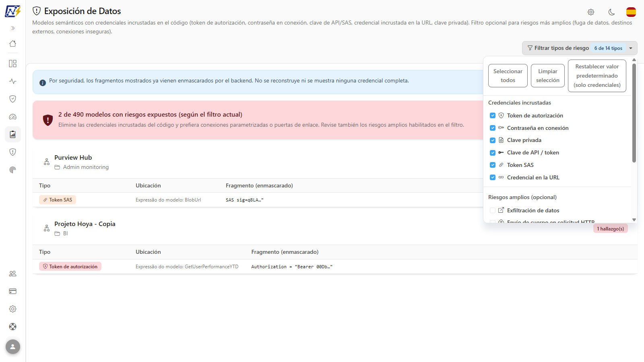Collapse the Filtrar tipos de riesgo dropdown
Image resolution: width=644 pixels, height=362 pixels.
(x=580, y=48)
